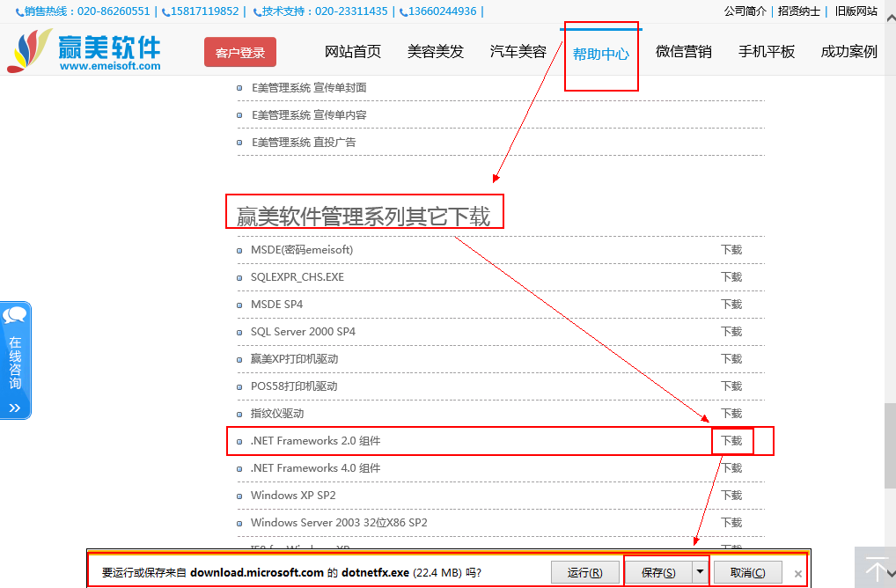Download the POS58打印机驱动
This screenshot has height=588, width=896.
coord(731,386)
